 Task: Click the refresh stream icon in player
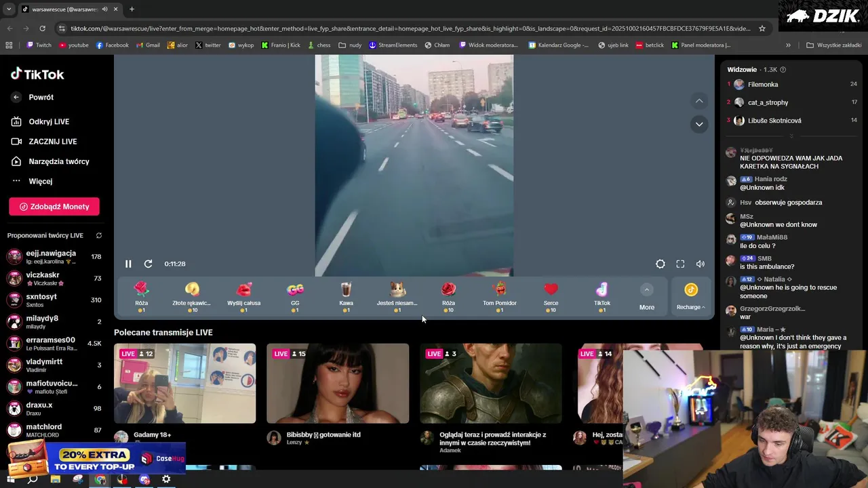coord(148,264)
